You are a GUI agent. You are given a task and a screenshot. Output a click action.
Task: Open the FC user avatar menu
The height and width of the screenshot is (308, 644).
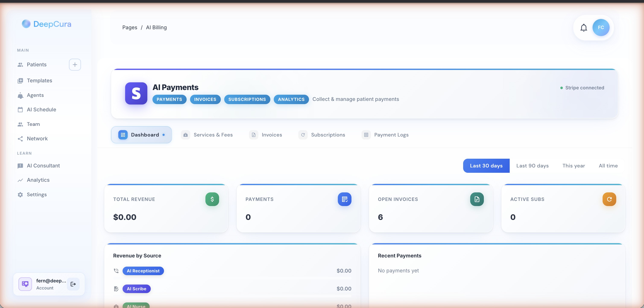601,28
